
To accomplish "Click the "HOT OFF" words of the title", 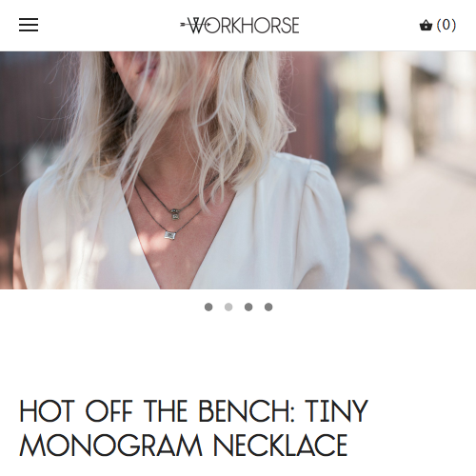I will [x=76, y=411].
